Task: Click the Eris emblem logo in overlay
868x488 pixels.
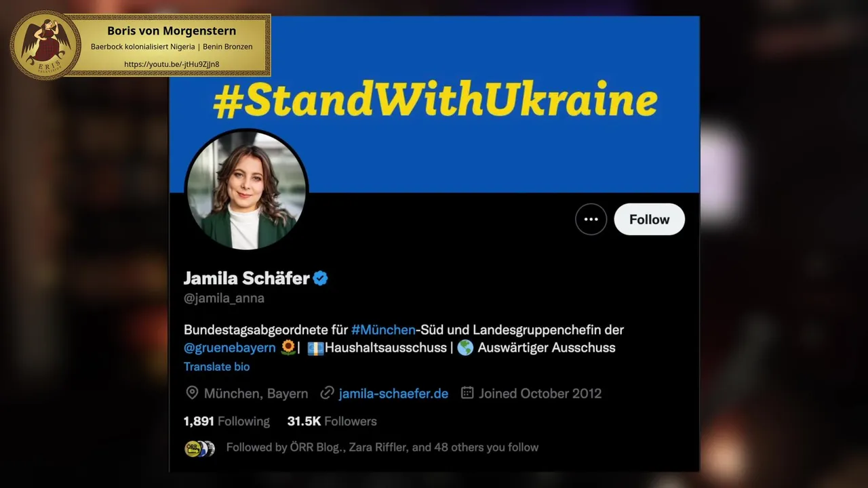Action: tap(45, 45)
